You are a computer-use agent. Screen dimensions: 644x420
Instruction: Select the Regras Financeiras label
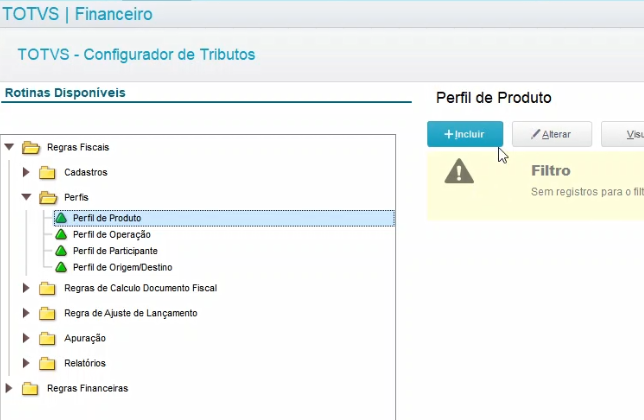[x=87, y=388]
